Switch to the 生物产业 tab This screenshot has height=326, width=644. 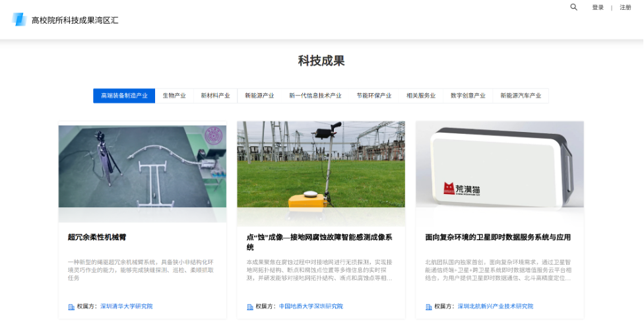(x=174, y=96)
